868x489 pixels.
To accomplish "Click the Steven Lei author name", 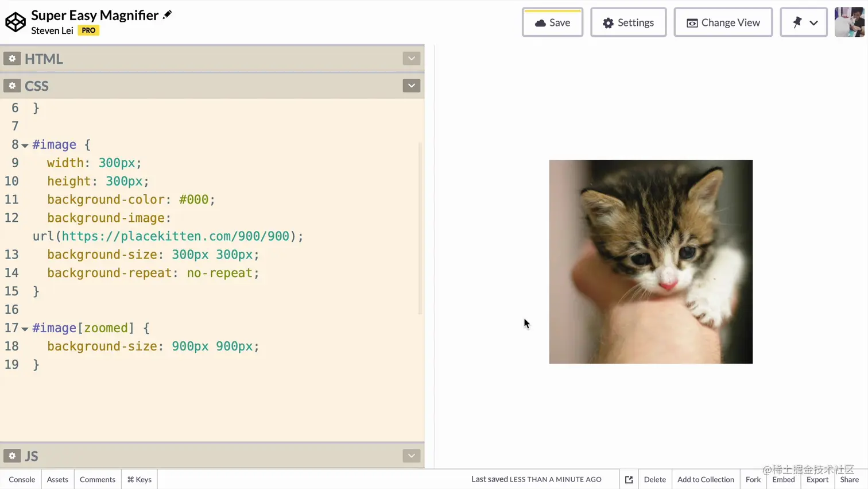I will [52, 30].
